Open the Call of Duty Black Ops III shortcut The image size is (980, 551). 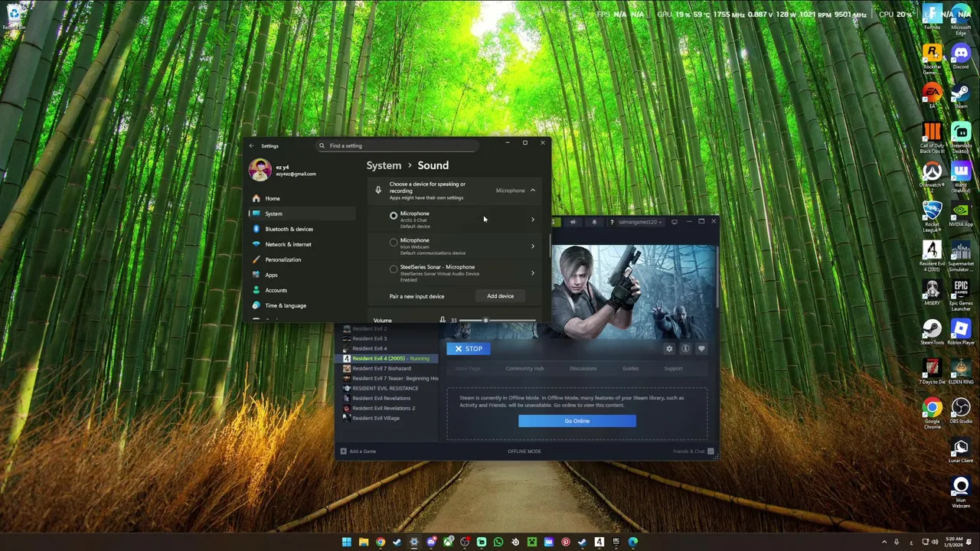(932, 138)
